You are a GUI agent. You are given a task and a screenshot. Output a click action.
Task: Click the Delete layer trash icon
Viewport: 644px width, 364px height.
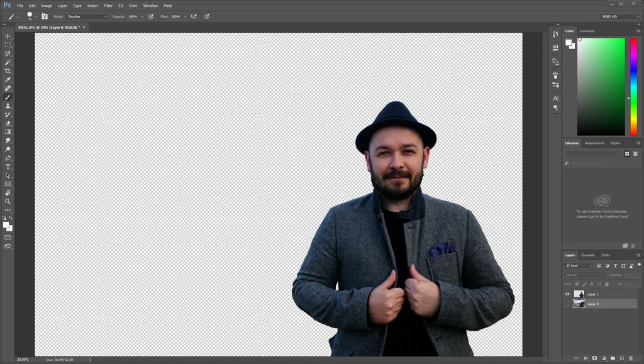click(631, 358)
